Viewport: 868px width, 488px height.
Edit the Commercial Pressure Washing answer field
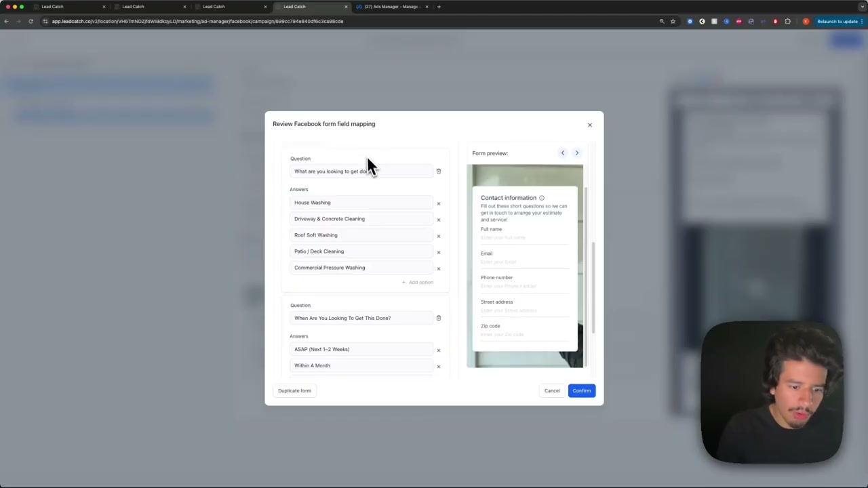pyautogui.click(x=361, y=268)
